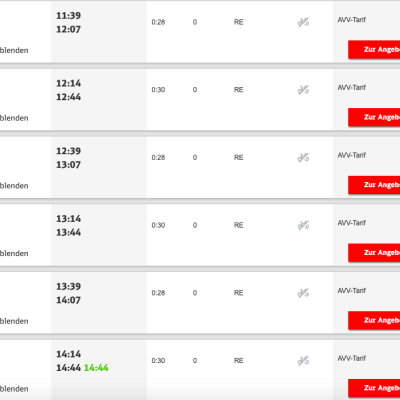Expand details link under the 11:39 connection
Image resolution: width=400 pixels, height=400 pixels.
tap(14, 50)
